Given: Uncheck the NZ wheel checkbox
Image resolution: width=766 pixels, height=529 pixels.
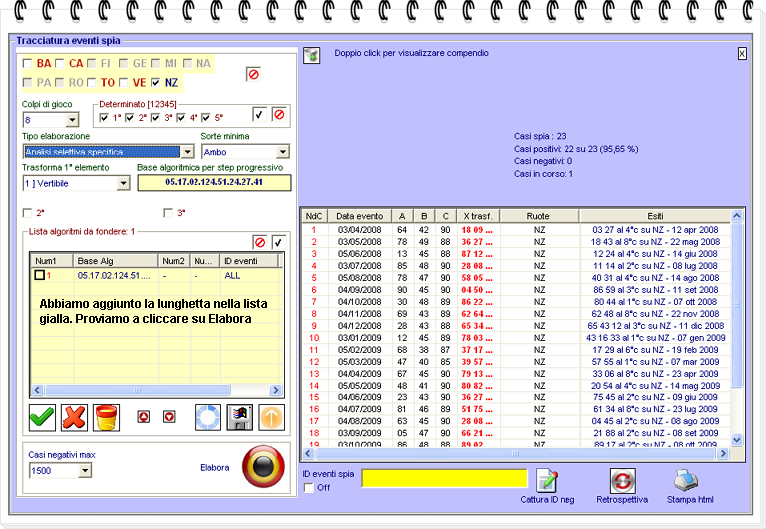Looking at the screenshot, I should click(155, 83).
